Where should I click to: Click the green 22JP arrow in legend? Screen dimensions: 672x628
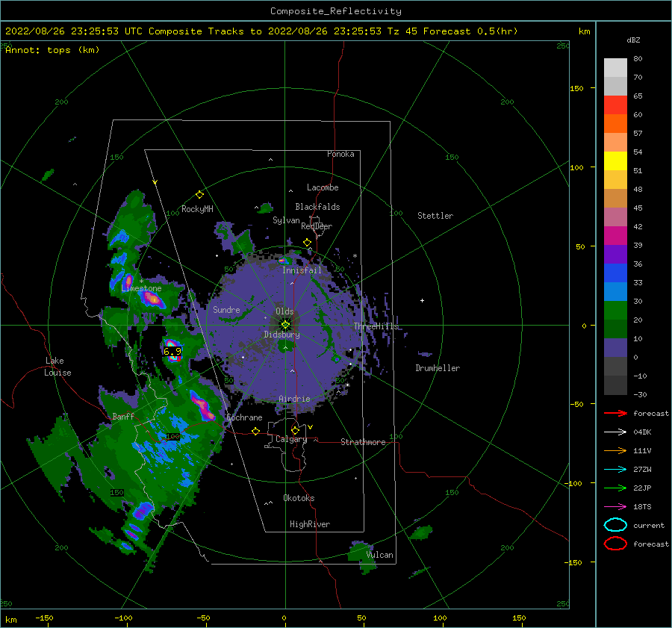click(x=615, y=488)
